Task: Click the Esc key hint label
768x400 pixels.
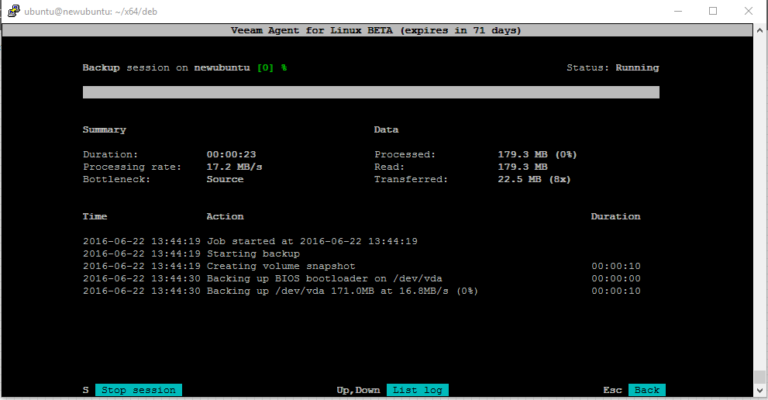Action: click(612, 390)
